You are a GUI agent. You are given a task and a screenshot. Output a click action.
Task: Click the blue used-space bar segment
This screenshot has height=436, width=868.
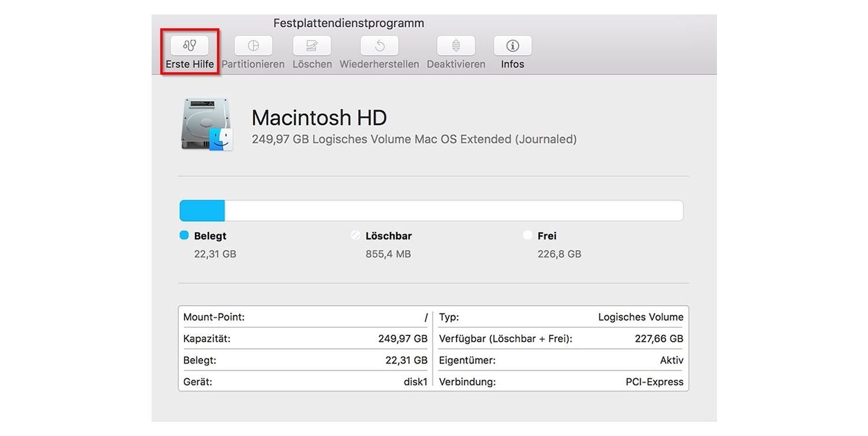(202, 211)
